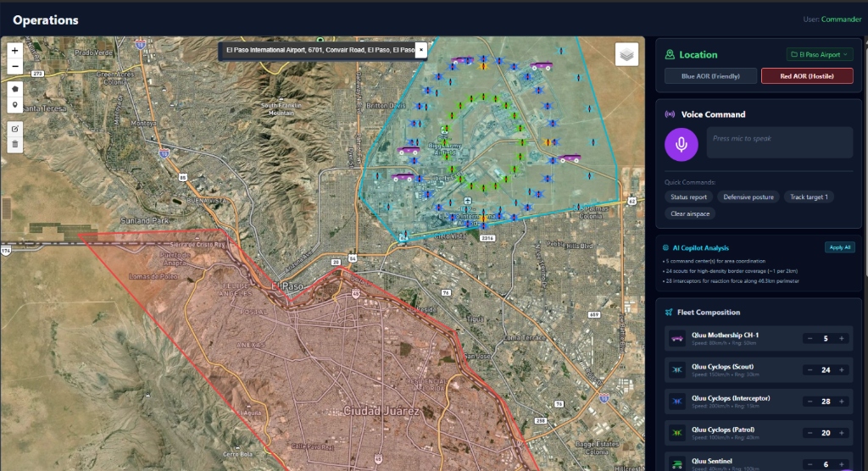Click the Santa Teresa map label
This screenshot has width=868, height=471.
point(42,108)
